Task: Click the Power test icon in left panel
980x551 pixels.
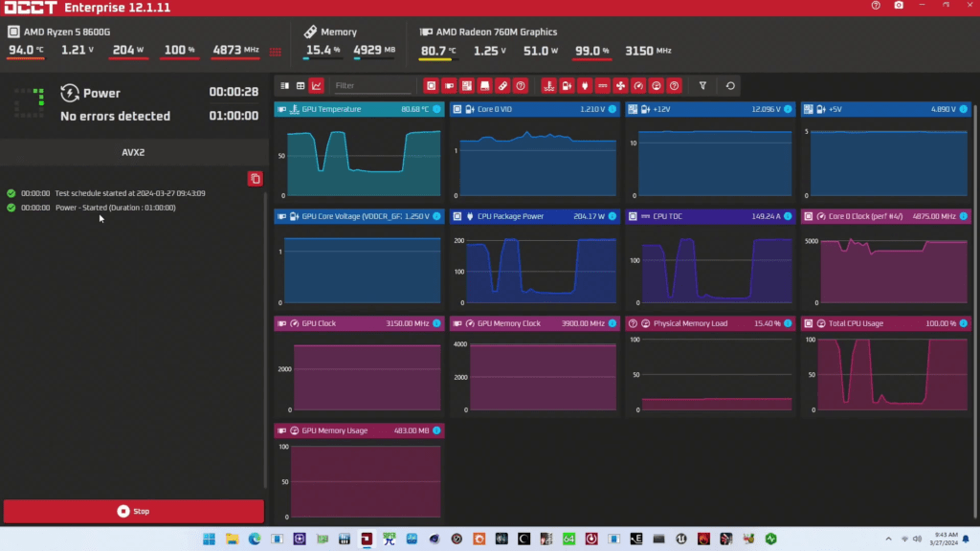Action: click(69, 93)
